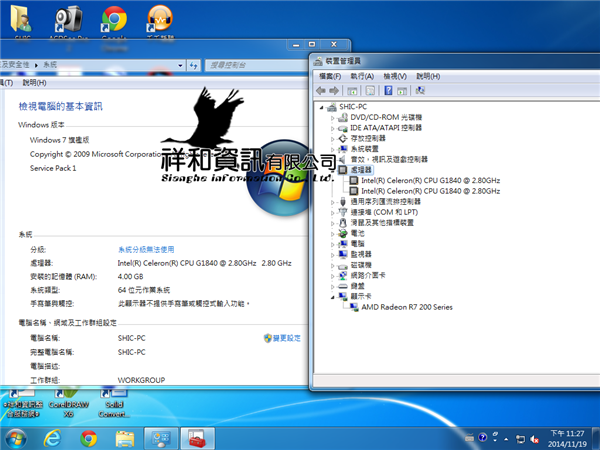Click the Properties toolbar icon in Device Manager
The height and width of the screenshot is (450, 600).
coord(370,91)
